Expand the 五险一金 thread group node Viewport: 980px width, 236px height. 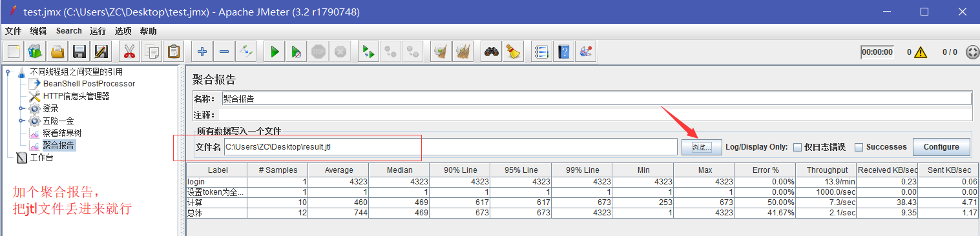[21, 121]
